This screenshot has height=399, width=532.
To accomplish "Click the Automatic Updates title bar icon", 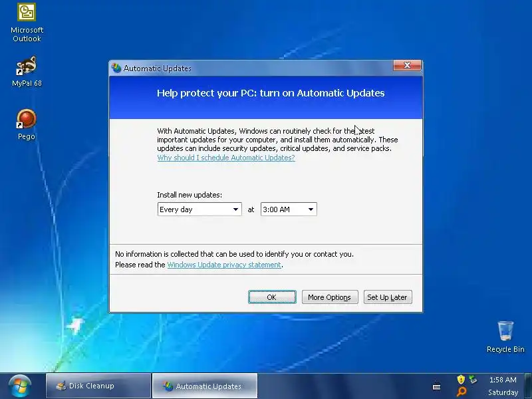I will coord(116,68).
